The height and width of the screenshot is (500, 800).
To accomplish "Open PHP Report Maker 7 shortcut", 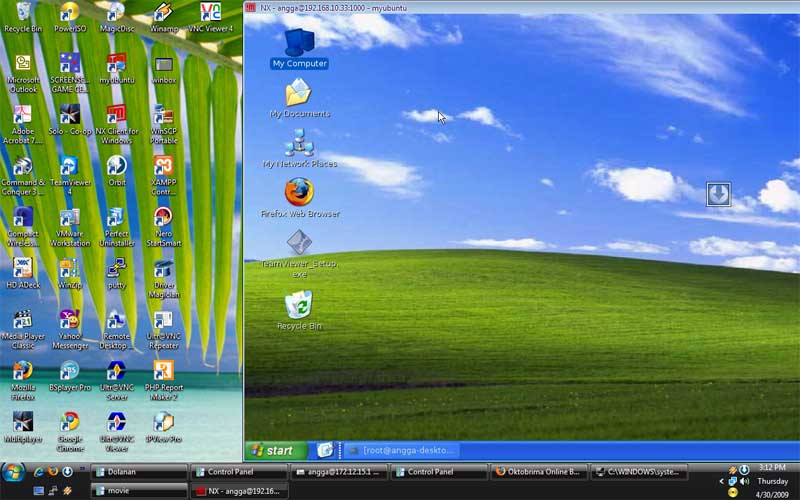I will [163, 381].
